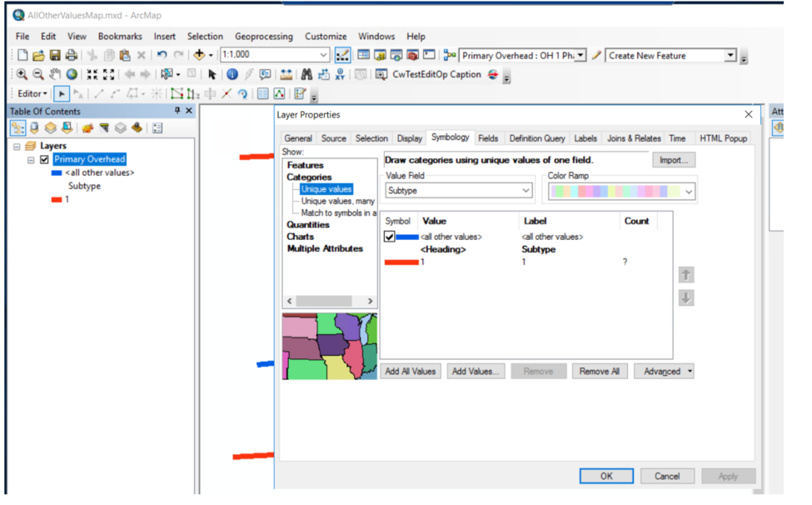Select Unique values, many fields option
The height and width of the screenshot is (505, 812).
337,201
